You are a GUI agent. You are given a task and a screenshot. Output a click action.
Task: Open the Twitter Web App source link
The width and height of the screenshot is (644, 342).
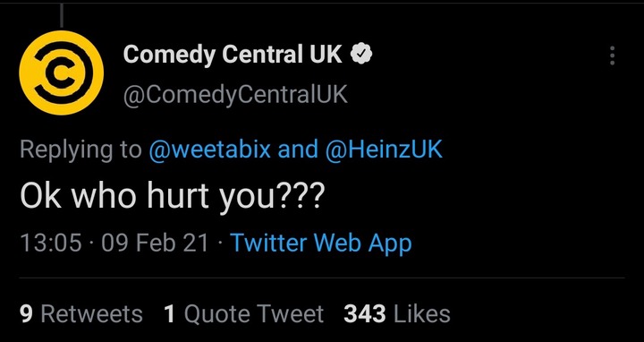tap(321, 243)
